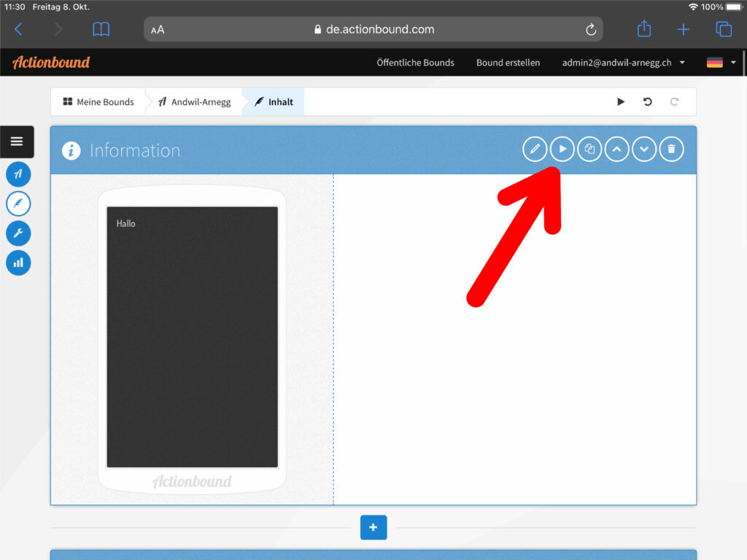Preview the Information element with play icon
Image resolution: width=747 pixels, height=560 pixels.
pos(562,149)
